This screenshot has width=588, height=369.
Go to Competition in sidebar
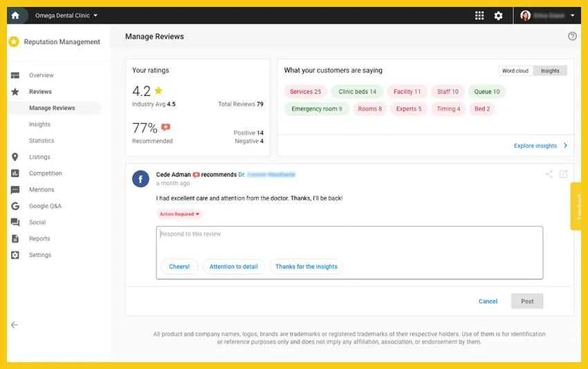tap(45, 173)
